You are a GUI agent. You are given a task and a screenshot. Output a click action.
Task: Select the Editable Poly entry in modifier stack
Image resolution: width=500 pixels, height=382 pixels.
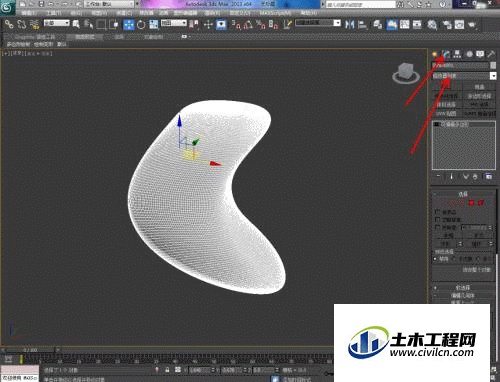(464, 124)
